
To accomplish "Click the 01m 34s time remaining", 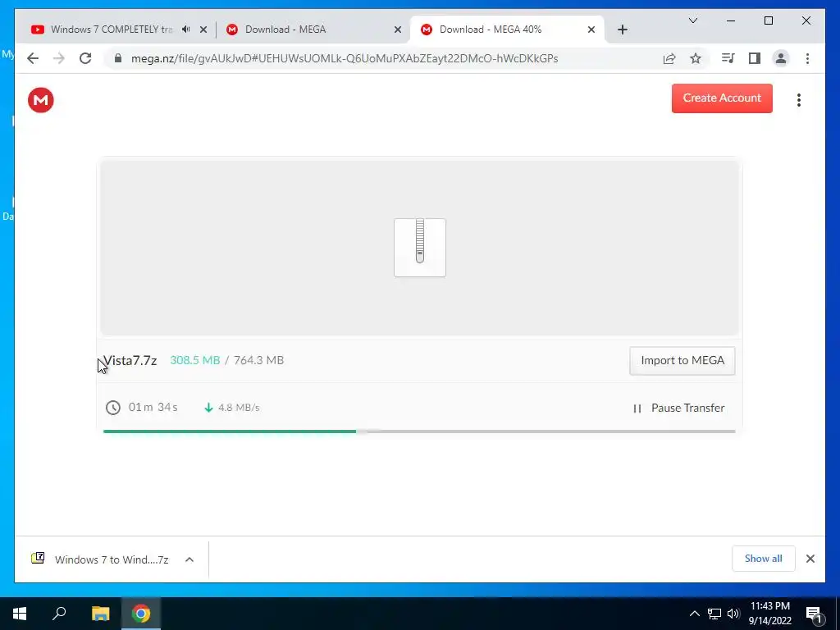I will point(153,407).
